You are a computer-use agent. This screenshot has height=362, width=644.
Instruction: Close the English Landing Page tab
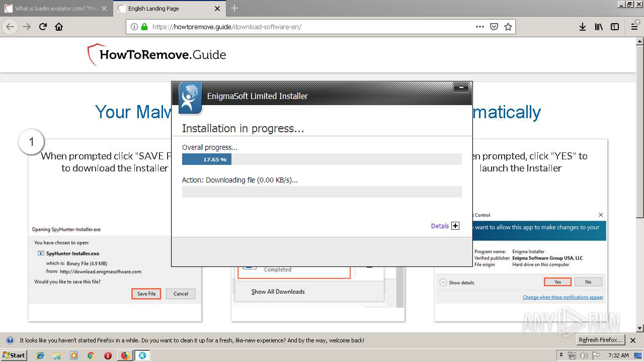point(217,9)
